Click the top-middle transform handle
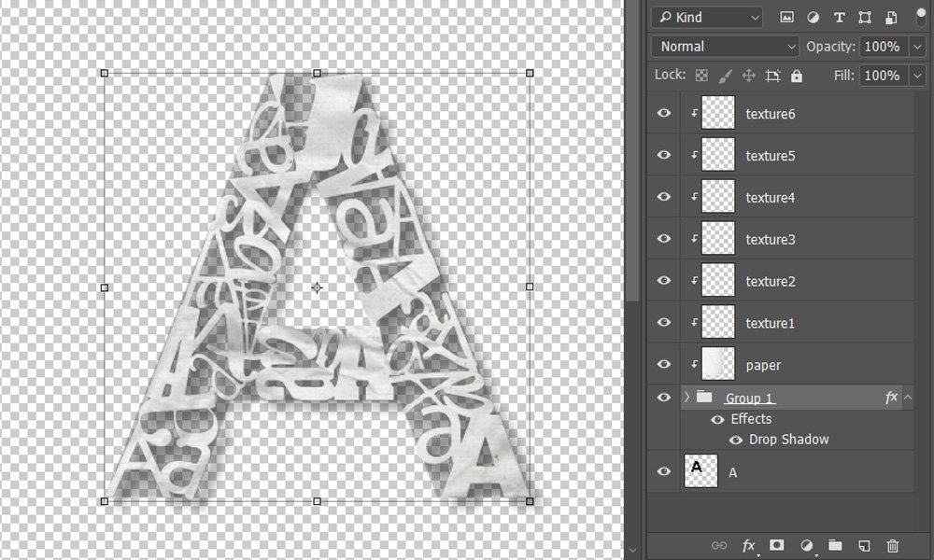The height and width of the screenshot is (560, 934). pos(317,73)
